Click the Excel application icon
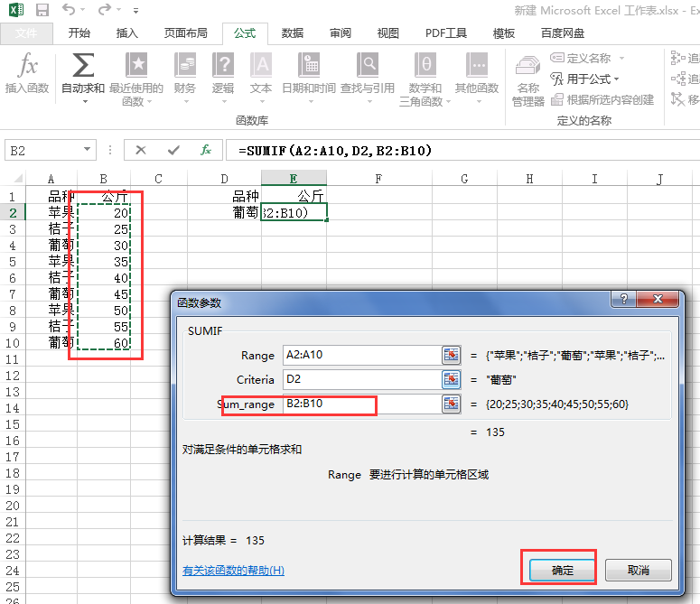The height and width of the screenshot is (604, 700). tap(16, 9)
